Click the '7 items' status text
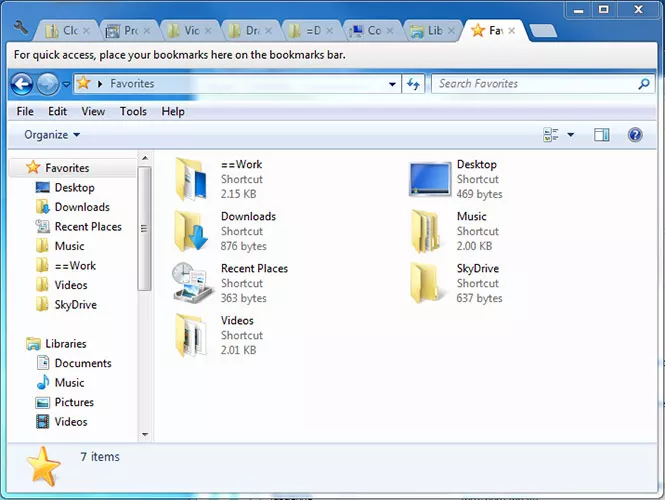Image resolution: width=665 pixels, height=500 pixels. pos(100,457)
